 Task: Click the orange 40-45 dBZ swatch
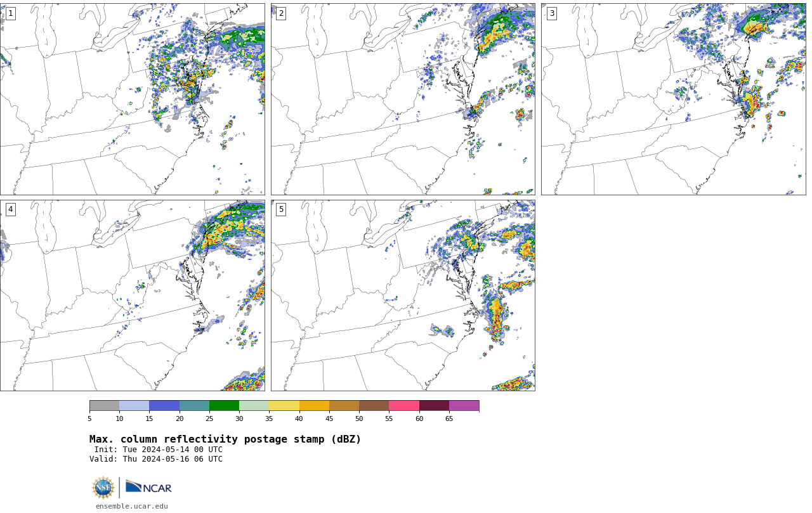[x=314, y=406]
